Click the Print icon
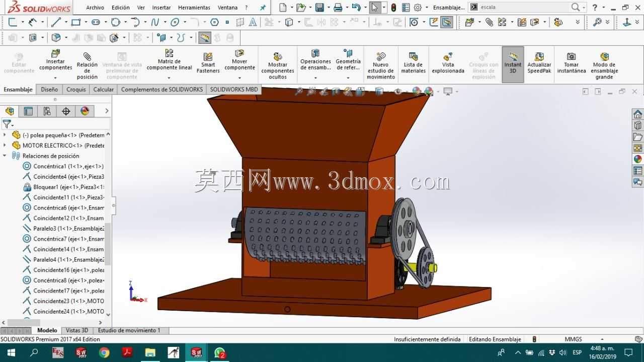This screenshot has width=644, height=362. 338,8
